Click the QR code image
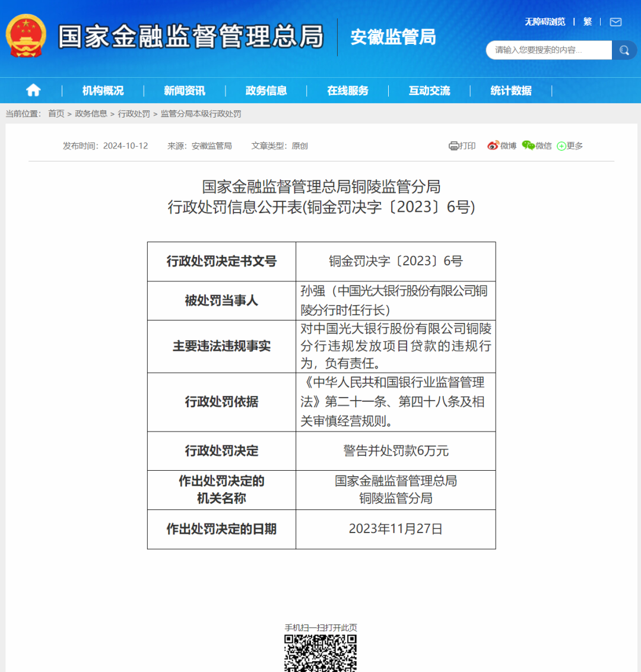Viewport: 641px width, 672px height. click(x=320, y=653)
